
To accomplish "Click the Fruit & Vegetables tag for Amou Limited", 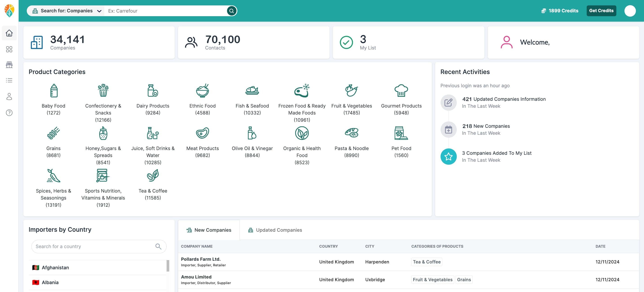I will point(432,280).
